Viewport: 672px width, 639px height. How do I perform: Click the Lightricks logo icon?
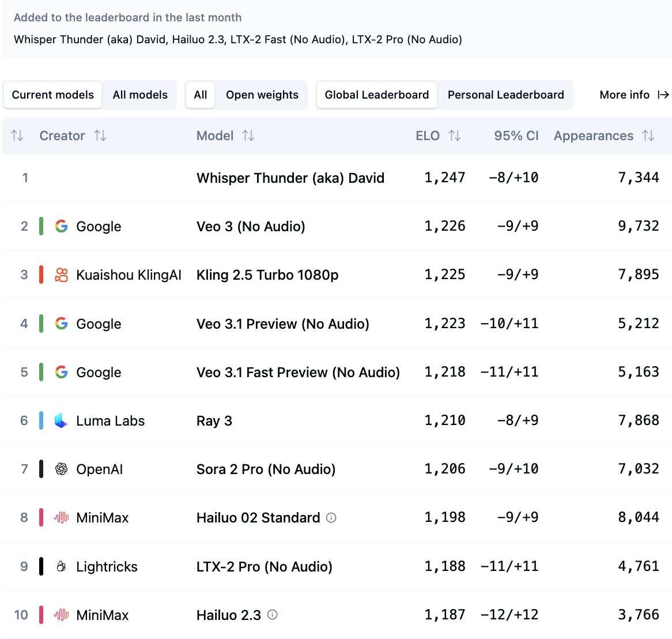pos(61,566)
